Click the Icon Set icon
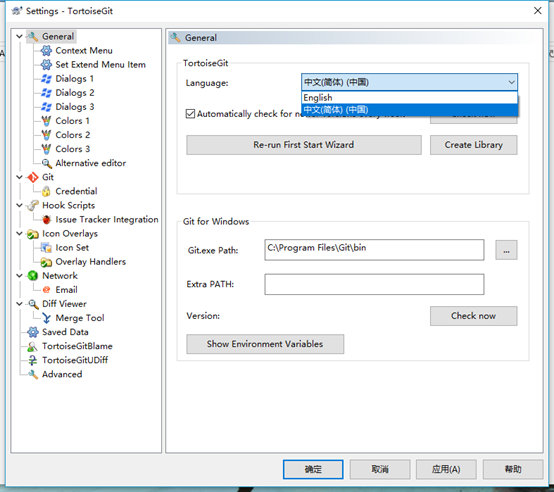Viewport: 554px width, 492px height. click(46, 248)
